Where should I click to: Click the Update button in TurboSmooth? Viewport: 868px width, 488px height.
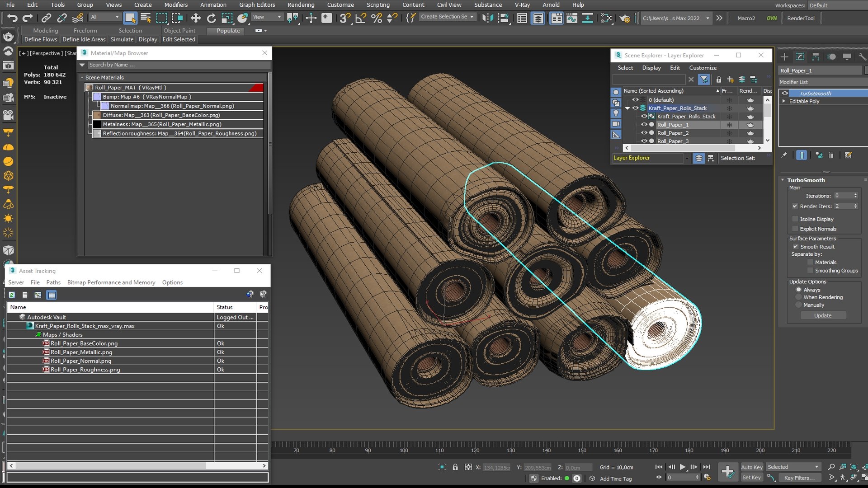(x=823, y=315)
